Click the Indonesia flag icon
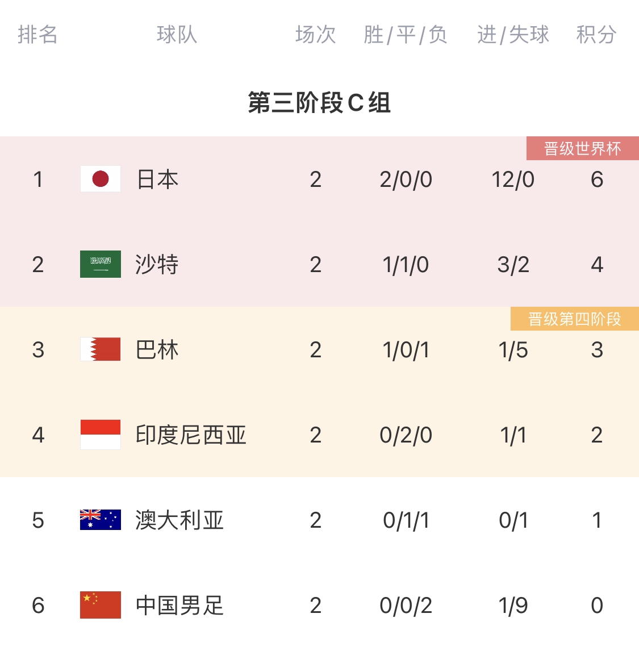The height and width of the screenshot is (672, 639). (x=101, y=435)
